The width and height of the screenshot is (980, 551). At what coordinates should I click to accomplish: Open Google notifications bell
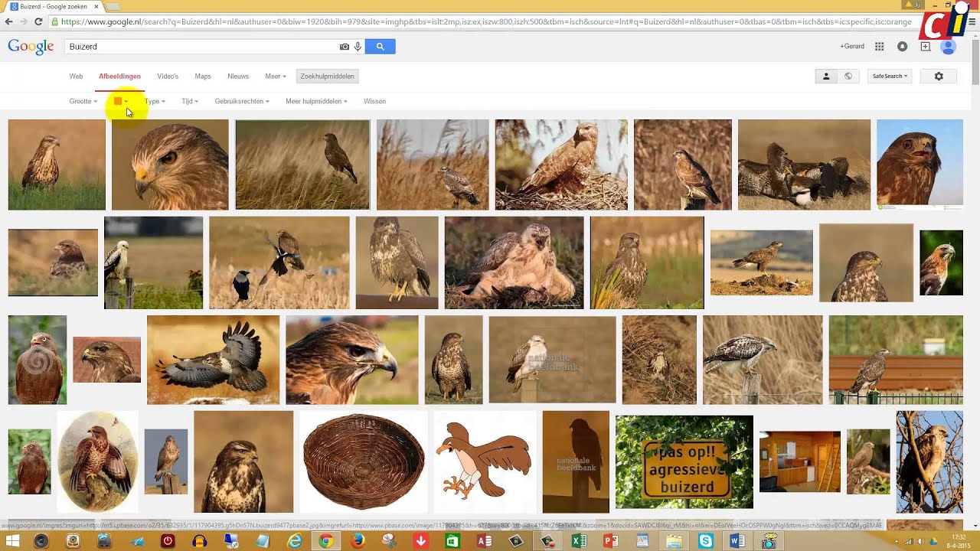pos(902,47)
